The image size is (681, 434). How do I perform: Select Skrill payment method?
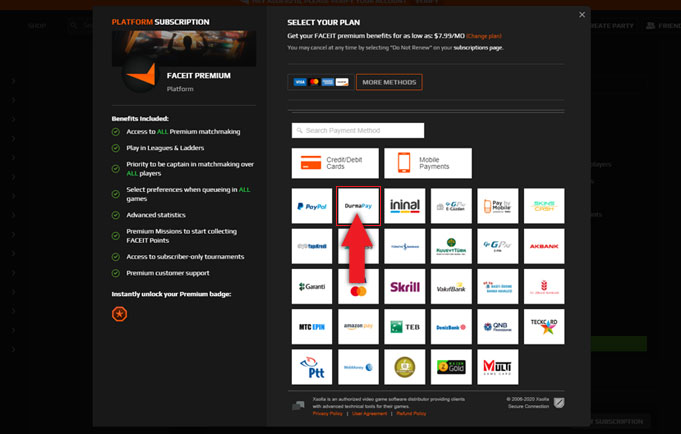click(405, 287)
